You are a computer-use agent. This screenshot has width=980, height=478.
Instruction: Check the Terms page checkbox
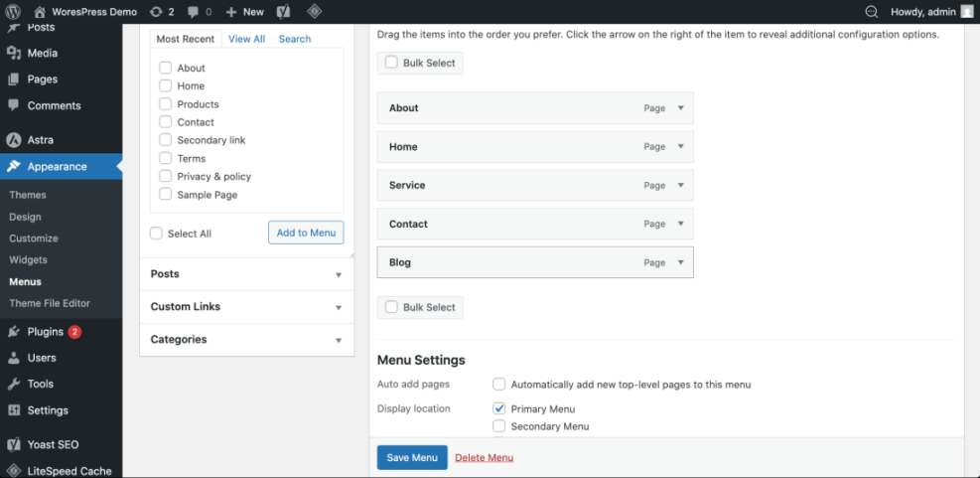coord(165,158)
